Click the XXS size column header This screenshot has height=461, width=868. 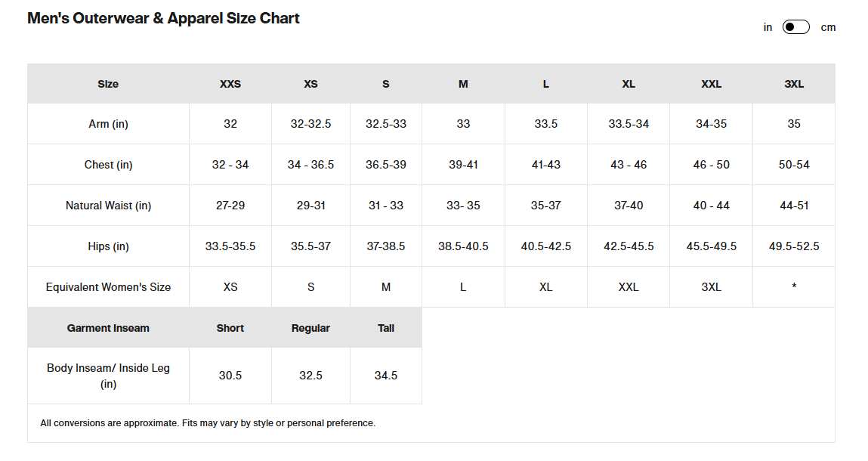click(x=230, y=84)
